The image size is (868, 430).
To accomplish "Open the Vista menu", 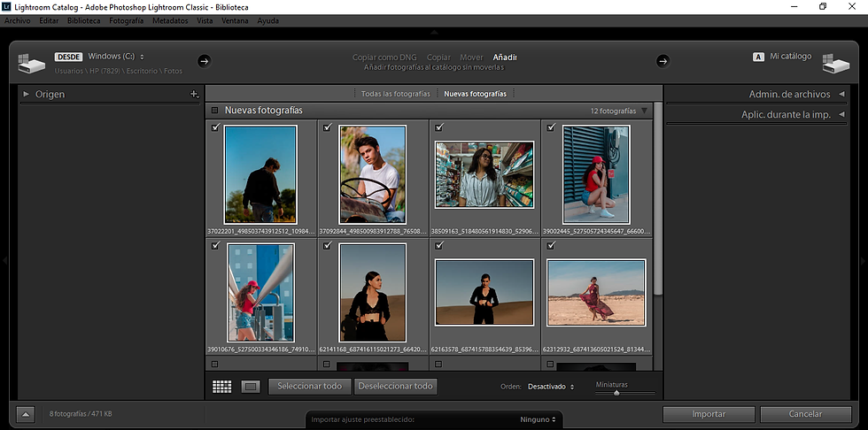I will coord(205,21).
